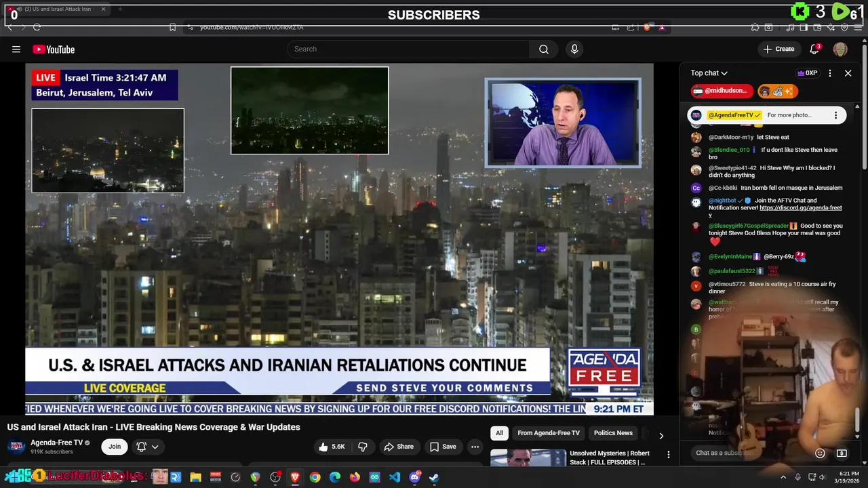
Task: Focus the YouTube search field
Action: click(x=409, y=49)
